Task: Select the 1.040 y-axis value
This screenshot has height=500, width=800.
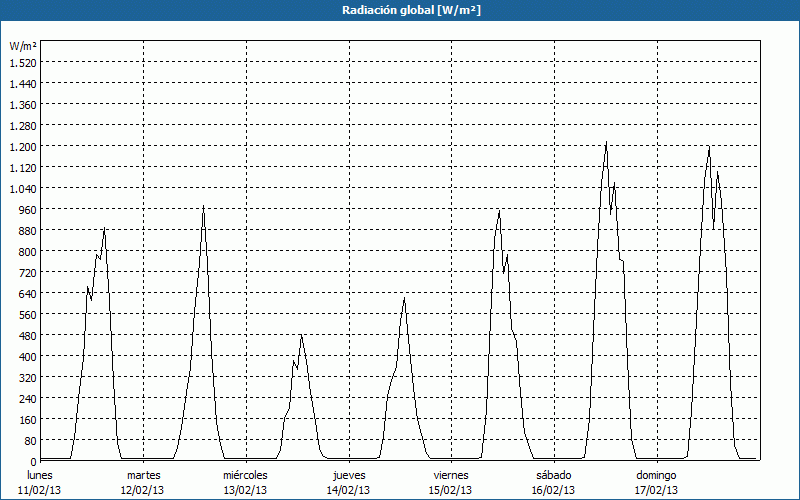Action: click(23, 188)
